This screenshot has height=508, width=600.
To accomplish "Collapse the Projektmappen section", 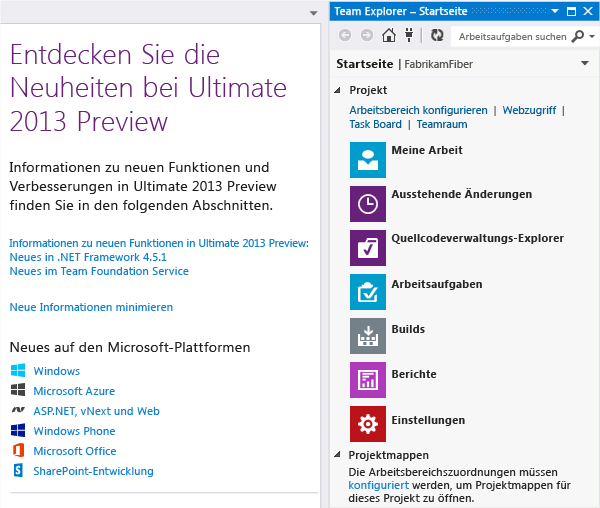I will (338, 454).
